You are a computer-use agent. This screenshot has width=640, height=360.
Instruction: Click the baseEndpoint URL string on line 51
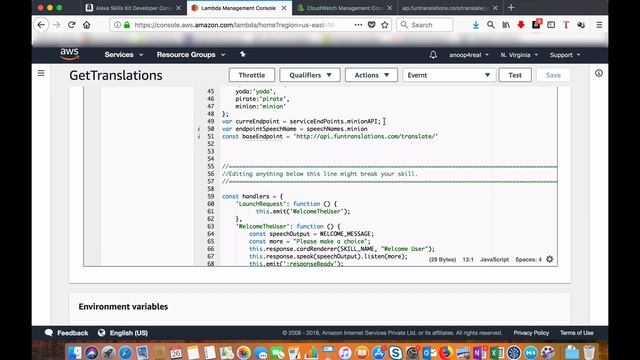pyautogui.click(x=366, y=136)
